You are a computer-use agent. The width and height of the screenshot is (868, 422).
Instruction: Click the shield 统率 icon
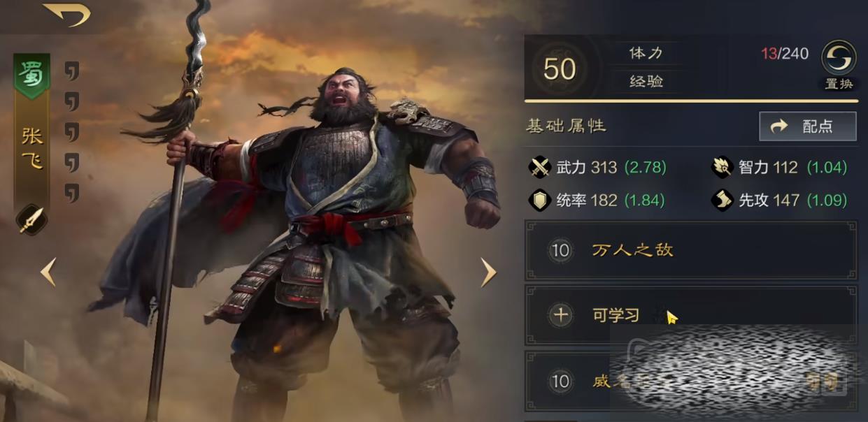tap(541, 201)
